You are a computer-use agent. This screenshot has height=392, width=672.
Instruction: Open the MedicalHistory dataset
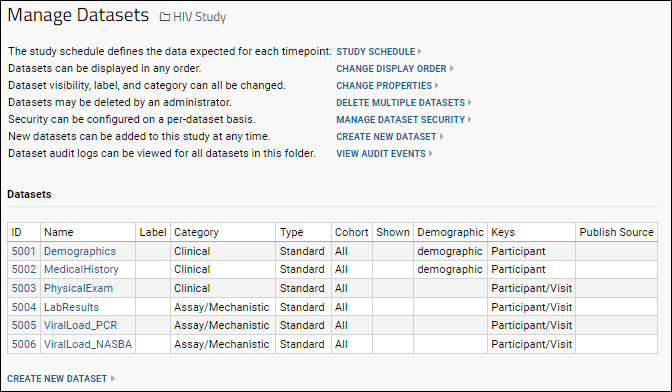click(x=81, y=269)
